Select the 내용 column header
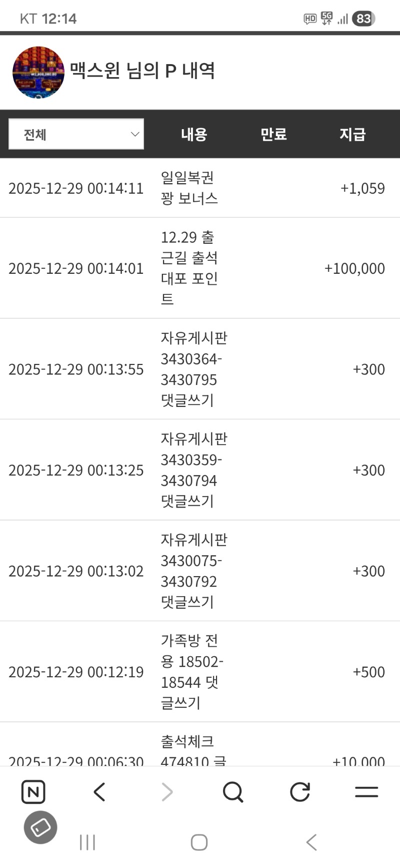This screenshot has height=868, width=400. (194, 134)
